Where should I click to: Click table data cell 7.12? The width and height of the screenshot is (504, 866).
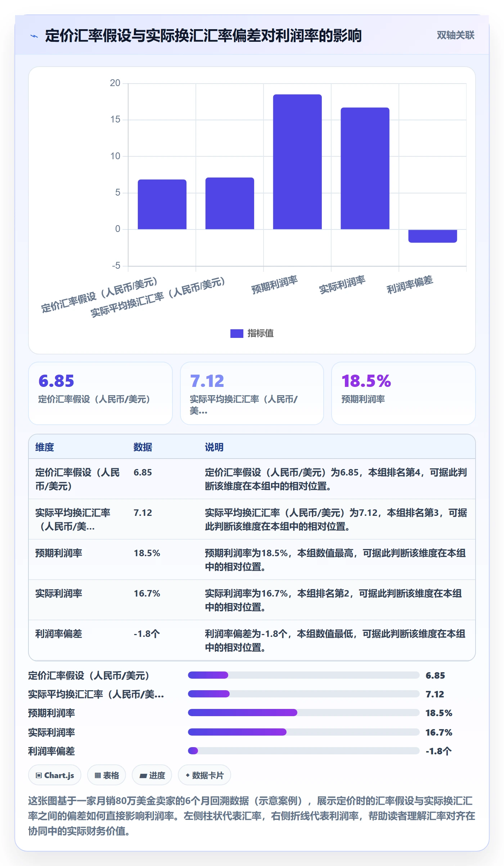coord(143,513)
